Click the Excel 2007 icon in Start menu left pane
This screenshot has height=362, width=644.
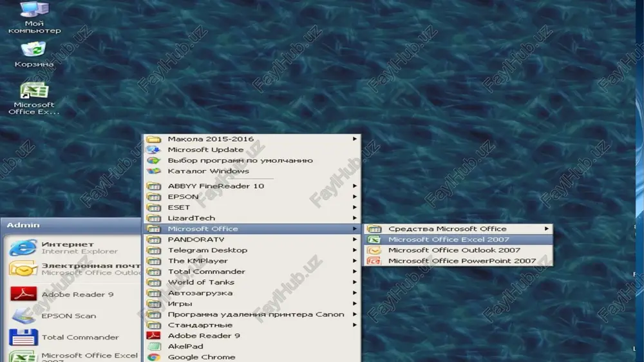(x=23, y=357)
